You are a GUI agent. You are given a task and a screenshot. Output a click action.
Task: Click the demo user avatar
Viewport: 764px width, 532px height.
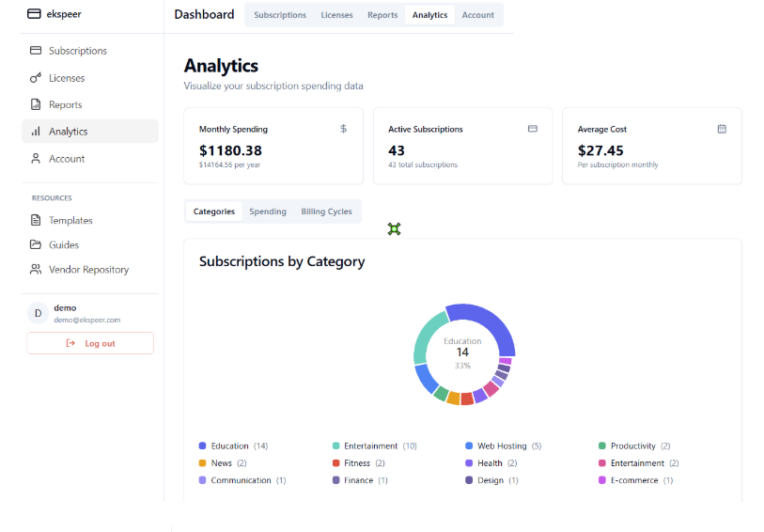(38, 314)
